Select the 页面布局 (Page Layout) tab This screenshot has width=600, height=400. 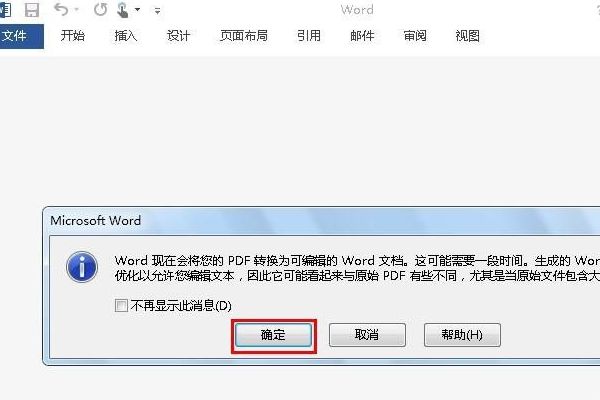(x=244, y=36)
